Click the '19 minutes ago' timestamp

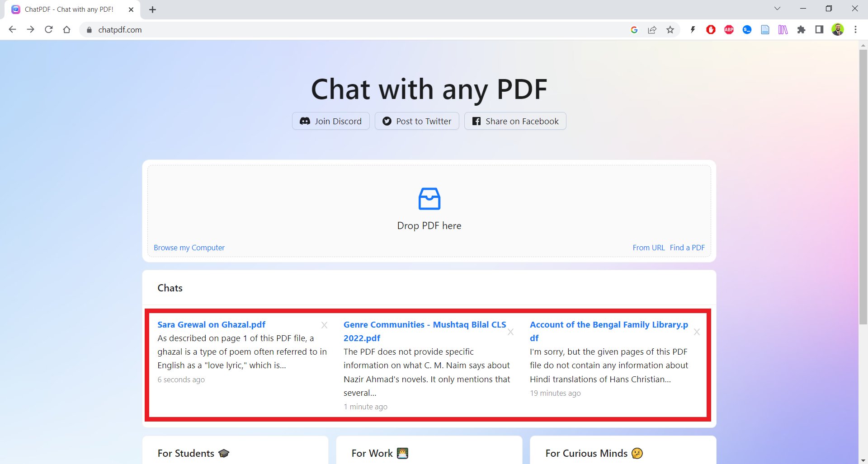tap(555, 393)
